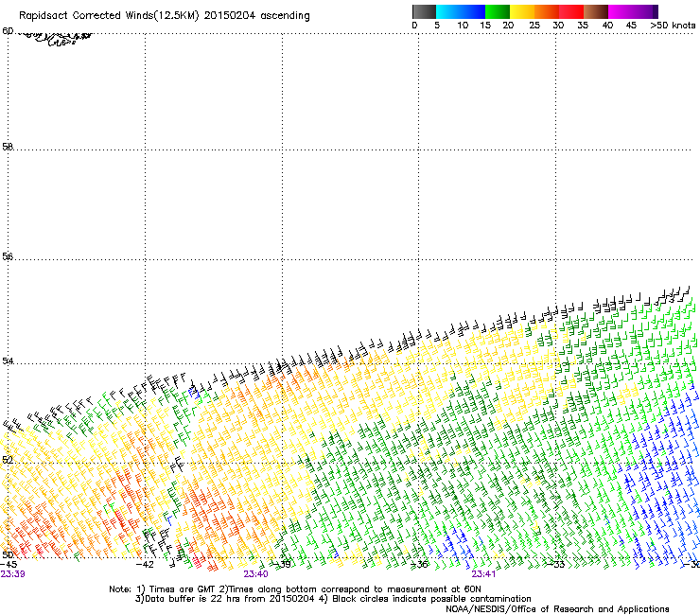Viewport: 700px width, 615px height.
Task: Click the latitude label '56'
Action: [8, 256]
